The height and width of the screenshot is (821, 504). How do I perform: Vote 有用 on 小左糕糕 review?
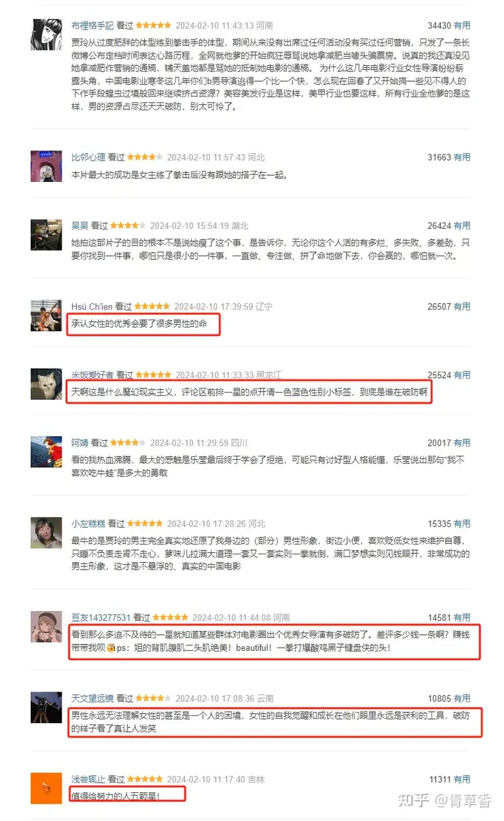tap(461, 524)
